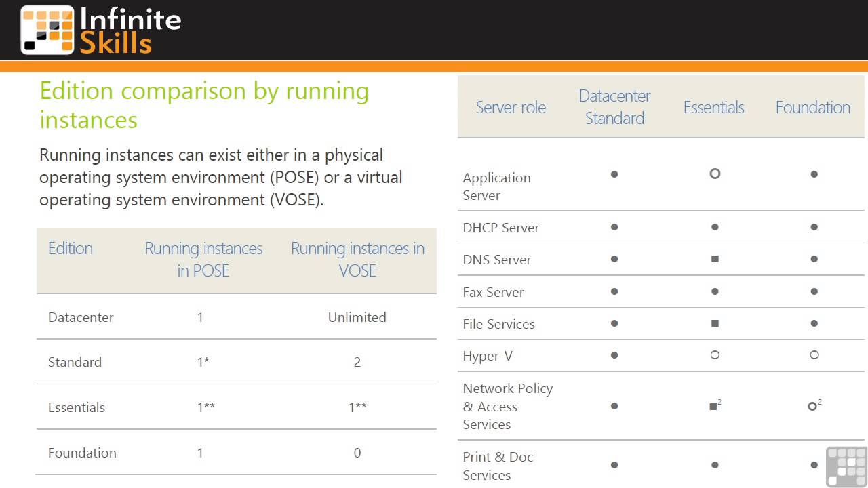Click the Infinite Skills logo icon
This screenshot has height=488, width=868.
[47, 30]
